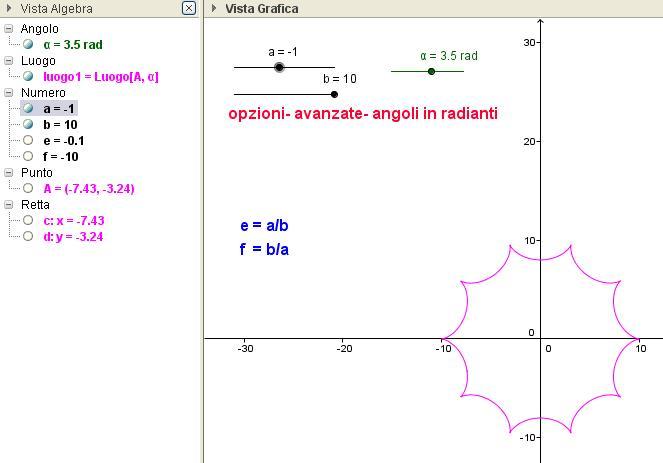Select line d: y = -3.24 entry
Viewport: 663px width, 463px height.
73,237
